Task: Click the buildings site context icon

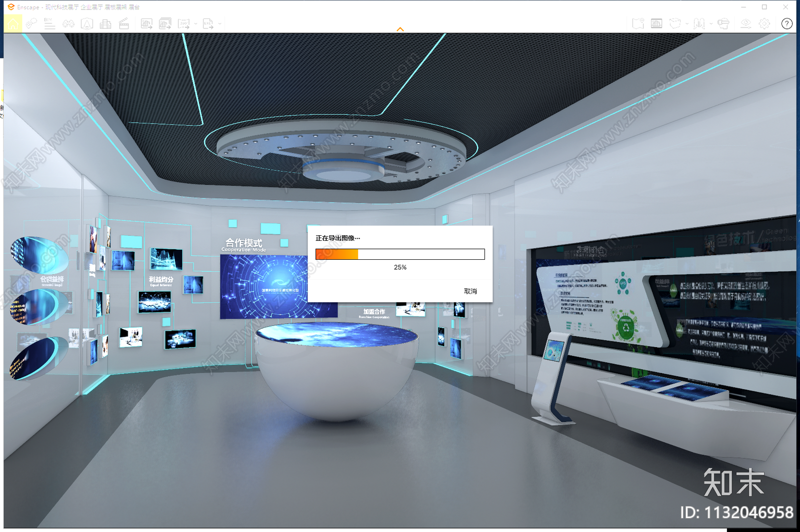Action: coord(105,23)
